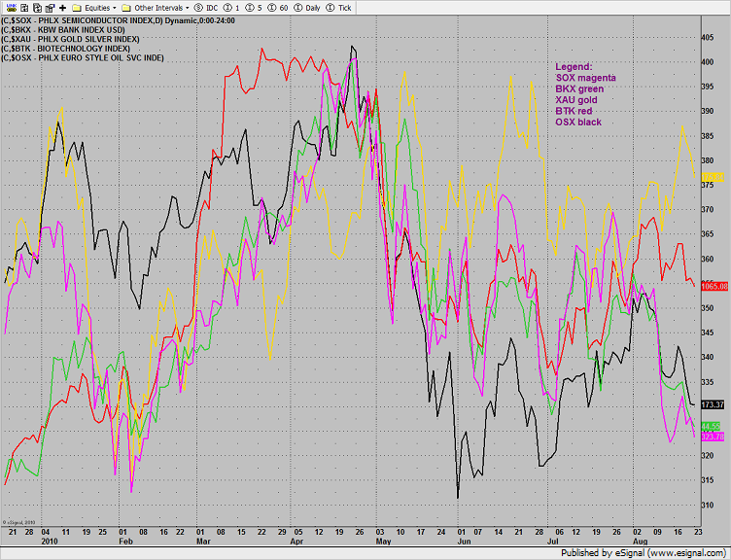Click the 'BTK red' legend entry
This screenshot has height=560, width=731.
[x=574, y=111]
